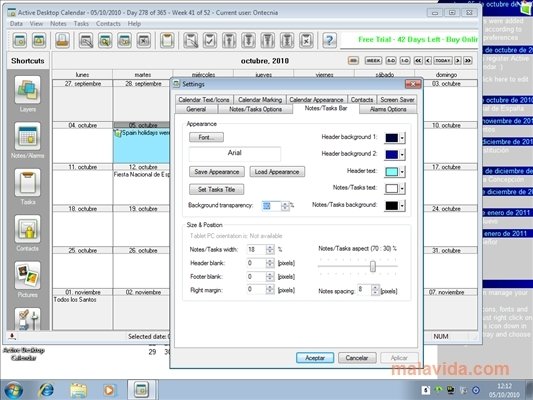Click the edit task toolbar icon with pencil
Viewport: 533px width, 400px height.
tap(190, 40)
